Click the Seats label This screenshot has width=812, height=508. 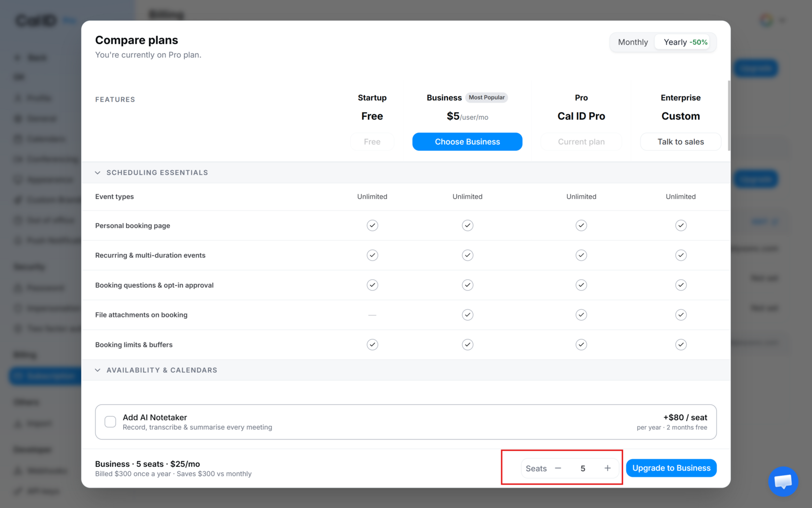tap(536, 468)
